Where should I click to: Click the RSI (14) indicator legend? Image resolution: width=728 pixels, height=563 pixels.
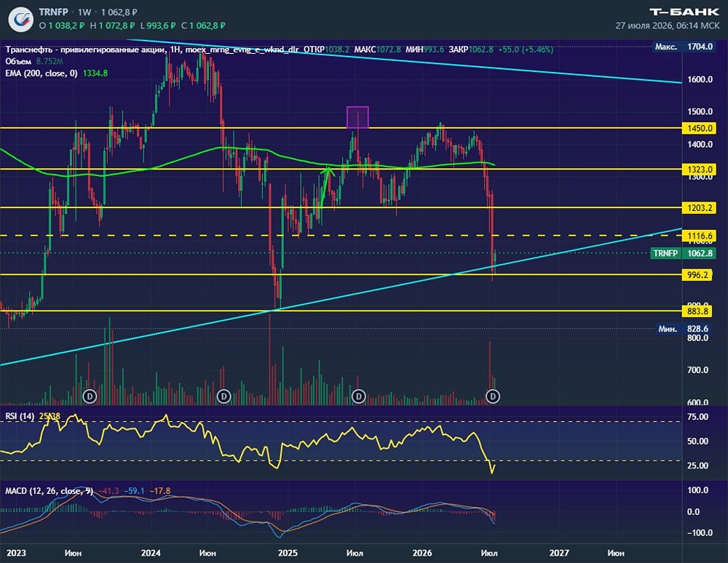tap(20, 416)
